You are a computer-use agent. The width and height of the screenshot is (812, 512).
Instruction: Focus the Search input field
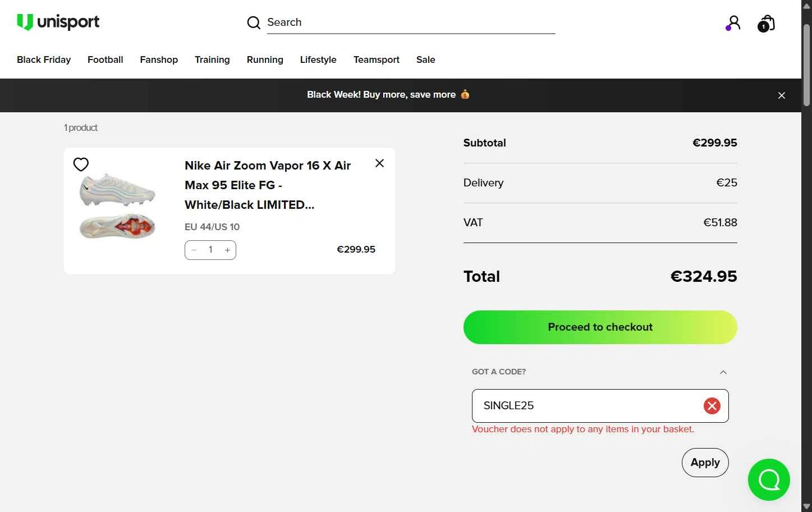click(411, 22)
